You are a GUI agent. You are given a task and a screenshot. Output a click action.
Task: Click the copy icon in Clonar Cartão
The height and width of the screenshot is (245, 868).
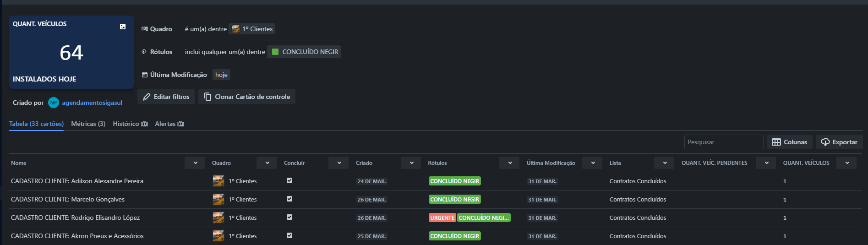207,97
